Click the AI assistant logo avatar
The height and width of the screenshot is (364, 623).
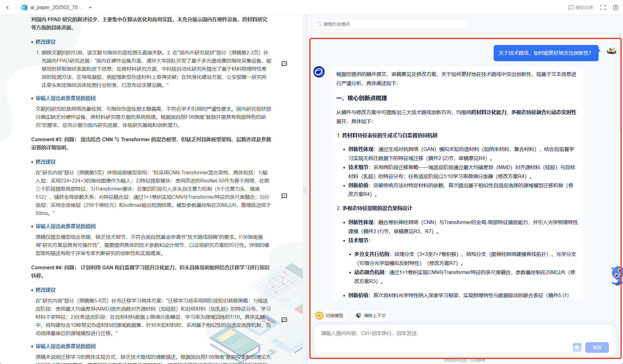pyautogui.click(x=319, y=72)
